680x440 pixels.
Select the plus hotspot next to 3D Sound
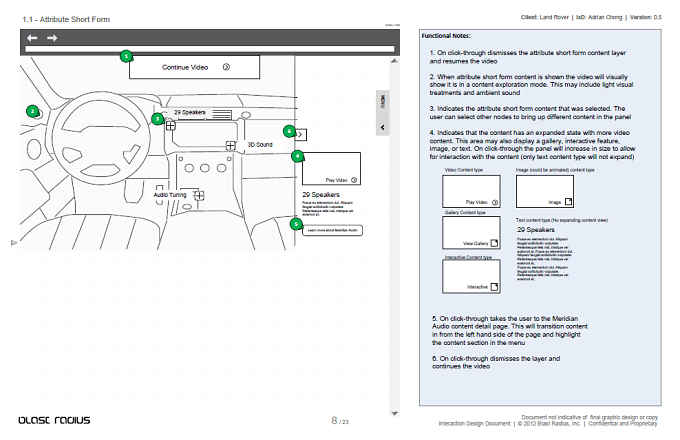click(230, 146)
